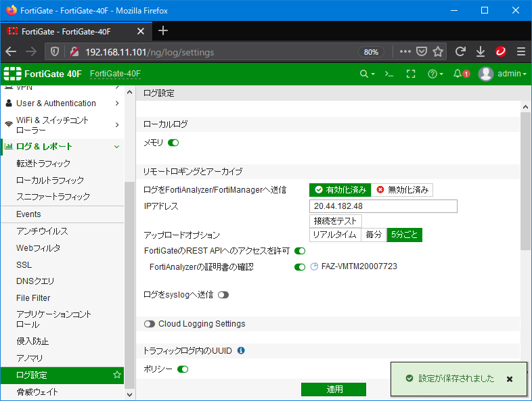Toggle FortiAnalyzer certificate verification switch
The image size is (532, 401).
300,267
